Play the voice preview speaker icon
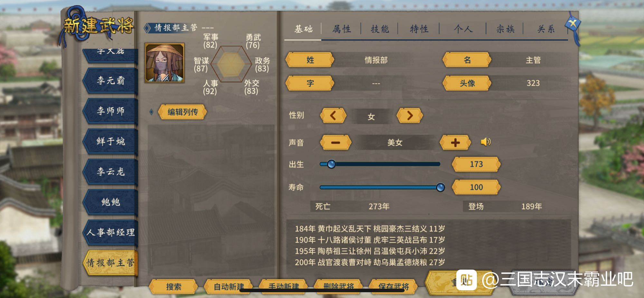644x298 pixels. (486, 142)
